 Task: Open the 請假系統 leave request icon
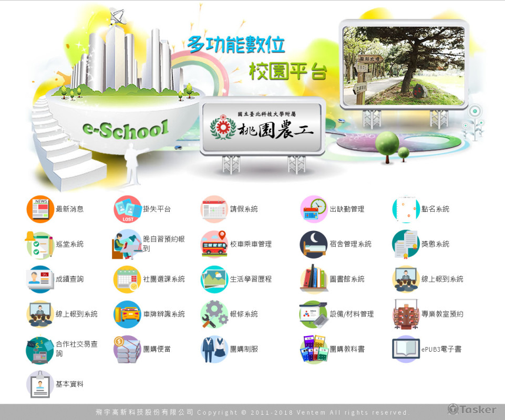[214, 209]
